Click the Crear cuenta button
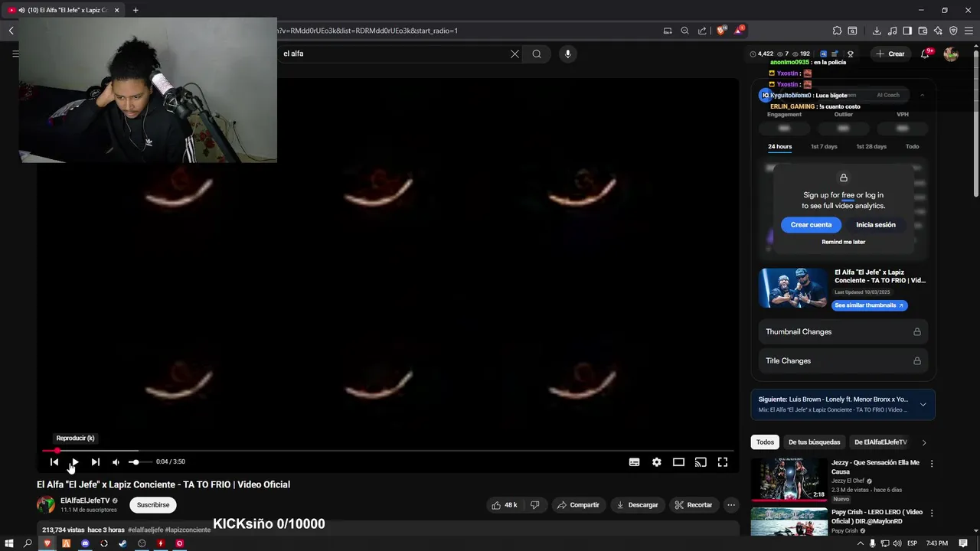 coord(811,225)
